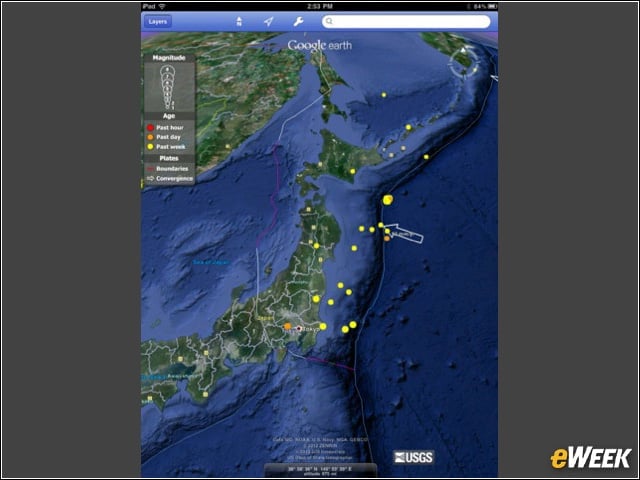
Task: Tap the yellow earthquake dot east of Tokyo coast
Action: click(323, 326)
